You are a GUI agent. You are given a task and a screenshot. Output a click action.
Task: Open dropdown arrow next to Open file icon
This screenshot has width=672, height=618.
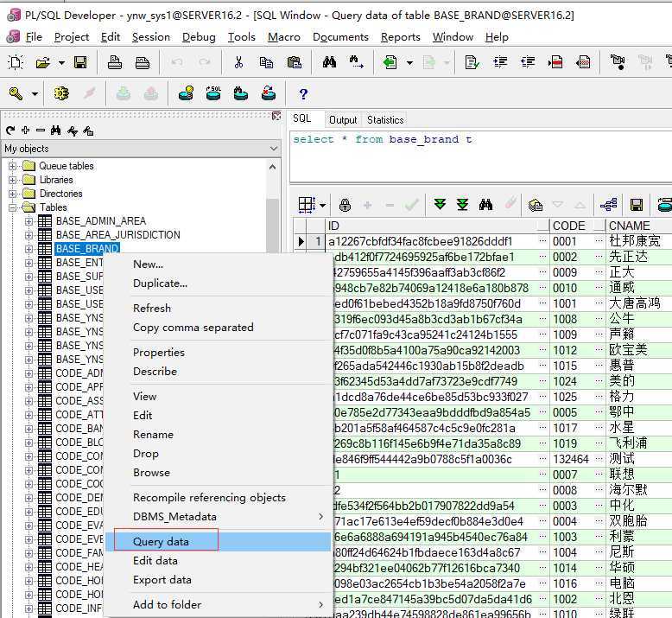pyautogui.click(x=61, y=63)
